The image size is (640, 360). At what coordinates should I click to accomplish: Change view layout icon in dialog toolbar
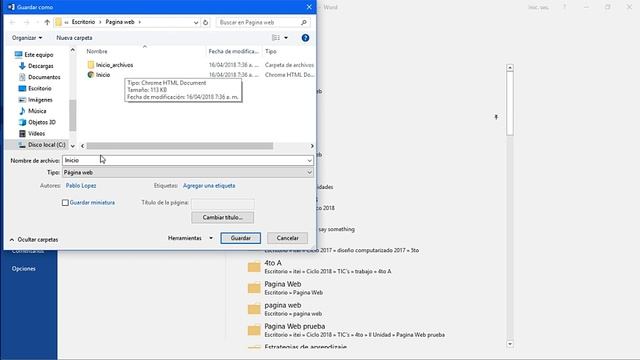(x=276, y=38)
